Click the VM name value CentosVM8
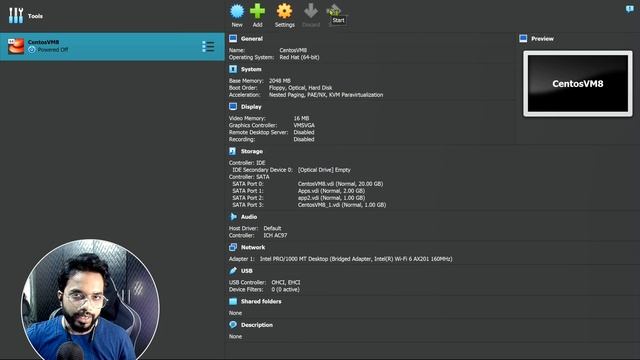This screenshot has width=640, height=360. coord(293,50)
